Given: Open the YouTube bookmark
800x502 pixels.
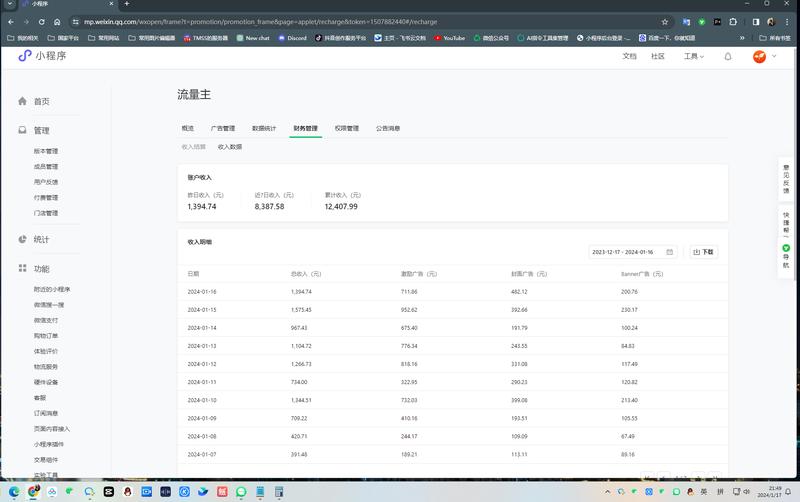Looking at the screenshot, I should coord(449,38).
